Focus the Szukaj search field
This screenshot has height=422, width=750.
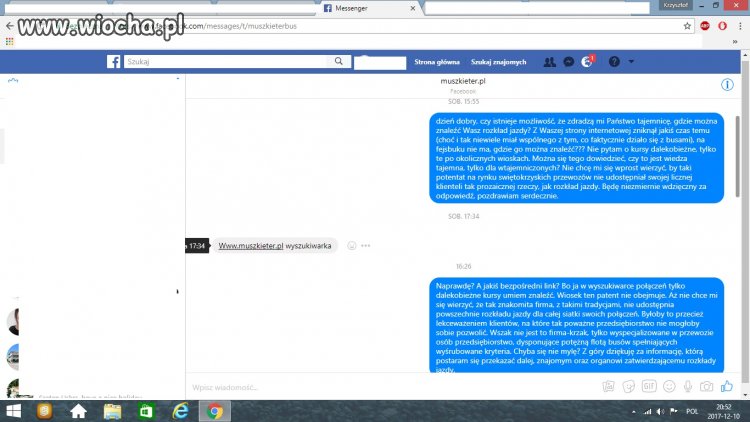pyautogui.click(x=226, y=61)
